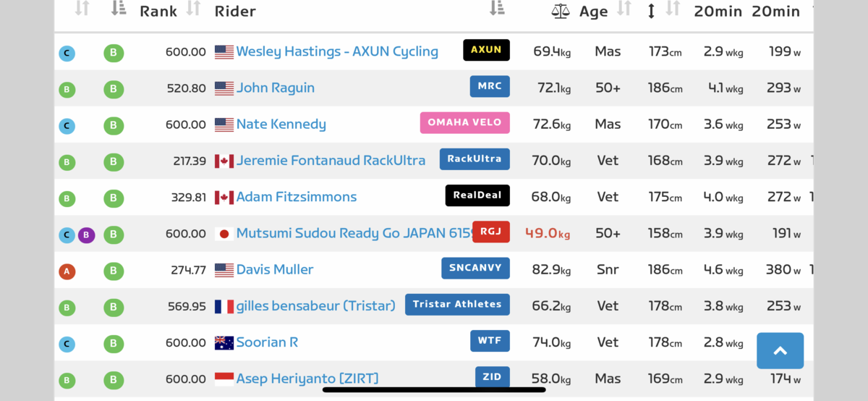Screen dimensions: 868x401
Task: Sort table by the Age column header
Action: click(593, 11)
